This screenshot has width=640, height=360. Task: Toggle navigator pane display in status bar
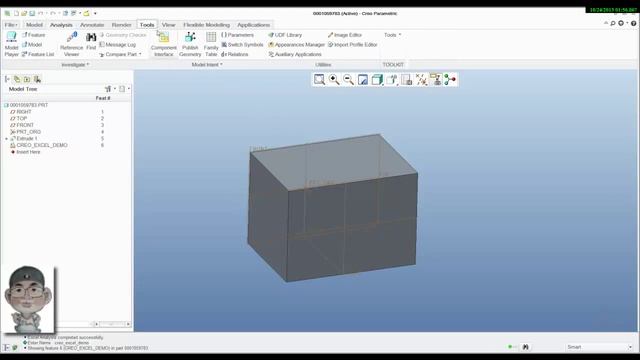click(x=7, y=348)
